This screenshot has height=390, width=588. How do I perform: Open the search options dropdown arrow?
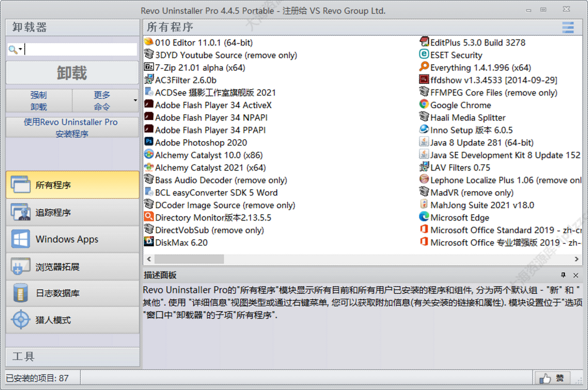tap(20, 49)
